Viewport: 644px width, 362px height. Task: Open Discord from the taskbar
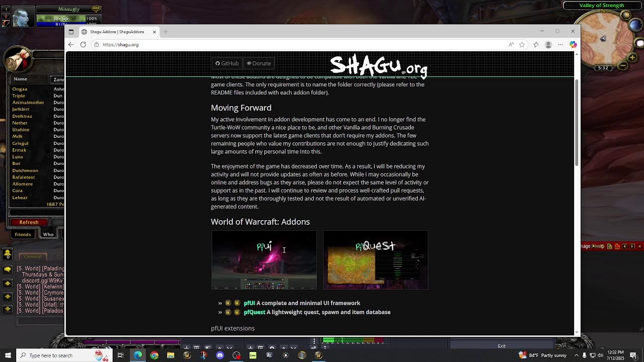[220, 355]
